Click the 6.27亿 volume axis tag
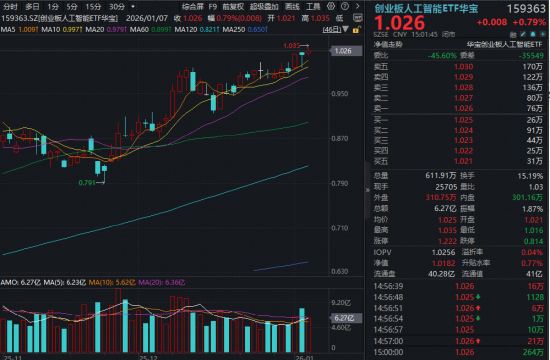This screenshot has width=550, height=360. coord(345,318)
